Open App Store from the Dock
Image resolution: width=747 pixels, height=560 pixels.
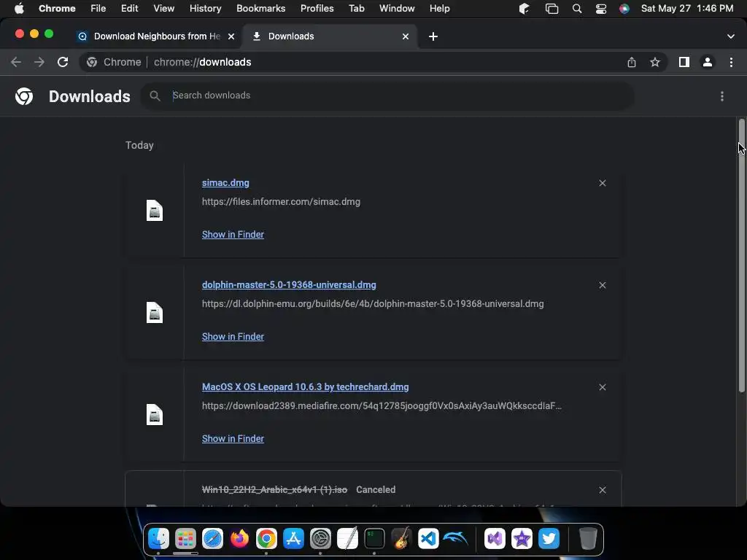[293, 539]
